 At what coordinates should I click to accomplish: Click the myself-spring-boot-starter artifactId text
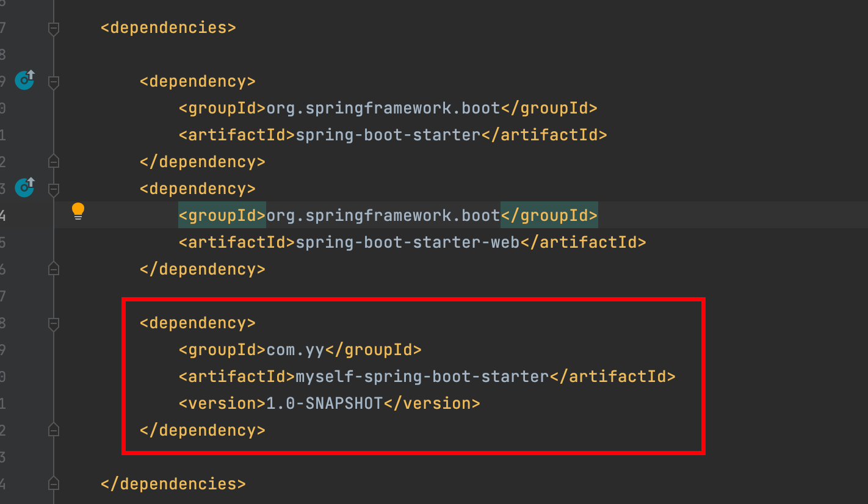tap(422, 376)
